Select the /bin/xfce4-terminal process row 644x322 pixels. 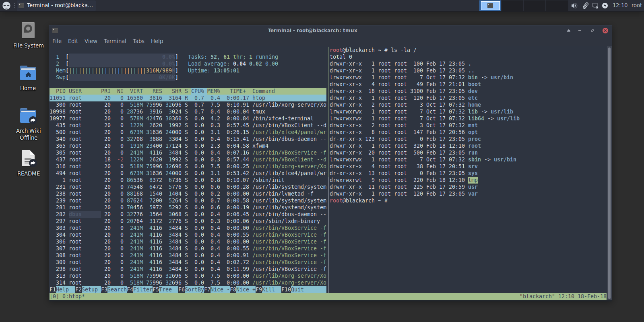[188, 118]
